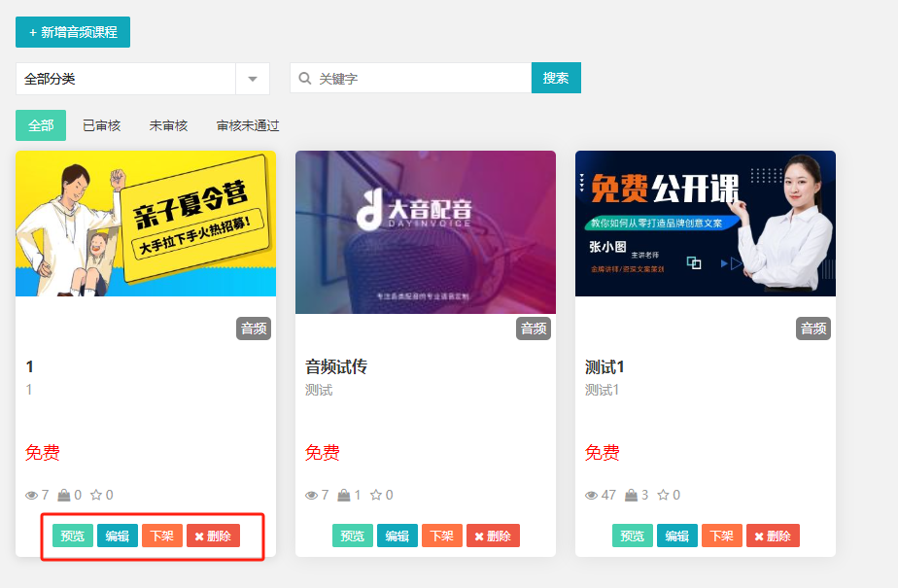Take course 1 offline with 下架
Image resolution: width=898 pixels, height=588 pixels.
(x=162, y=536)
